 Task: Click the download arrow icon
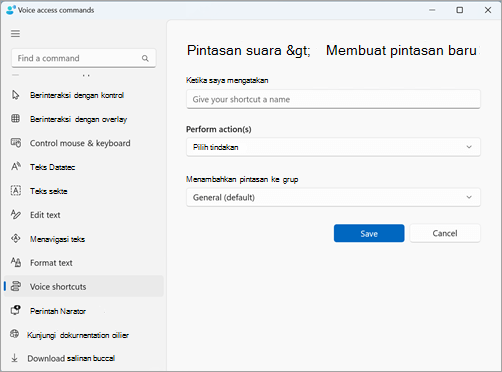(14, 358)
